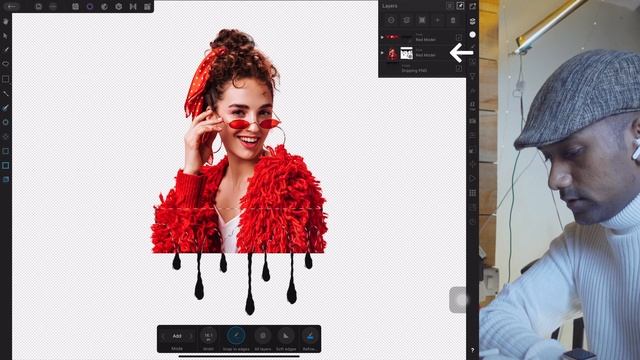Select the freehand lasso selection tool
The width and height of the screenshot is (640, 360).
tap(6, 64)
